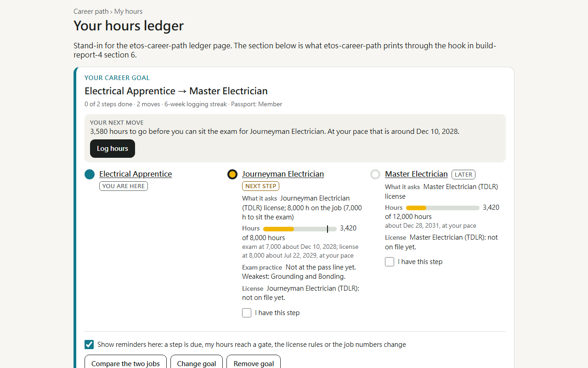Click the Change goal button
The image size is (588, 368).
pos(197,363)
